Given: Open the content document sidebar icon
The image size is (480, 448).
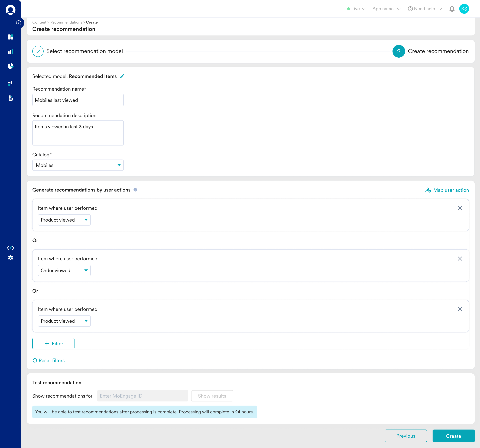Looking at the screenshot, I should (10, 98).
